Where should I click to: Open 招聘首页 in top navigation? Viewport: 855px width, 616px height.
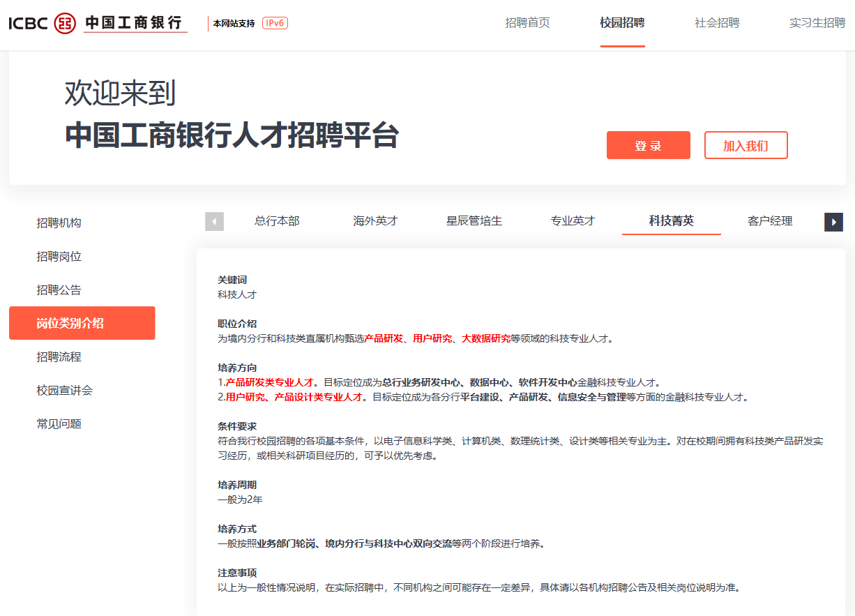pyautogui.click(x=527, y=23)
